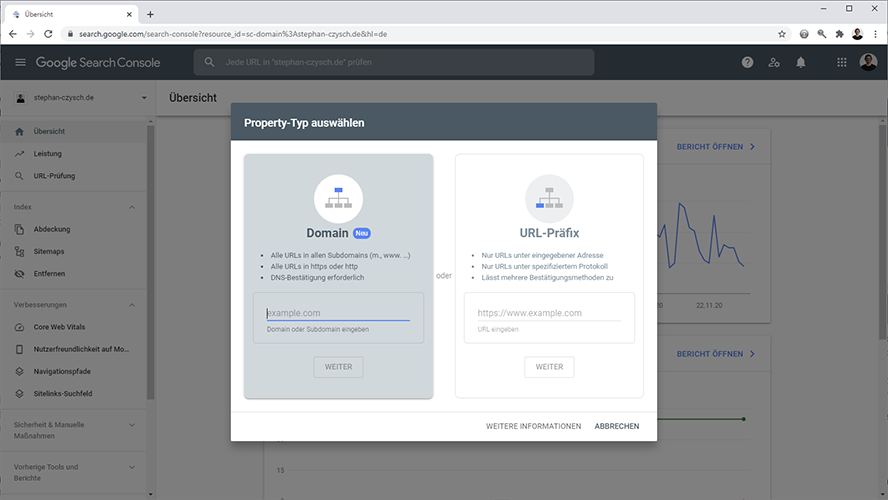Click the Domain property network icon
Viewport: 888px width, 500px height.
338,199
